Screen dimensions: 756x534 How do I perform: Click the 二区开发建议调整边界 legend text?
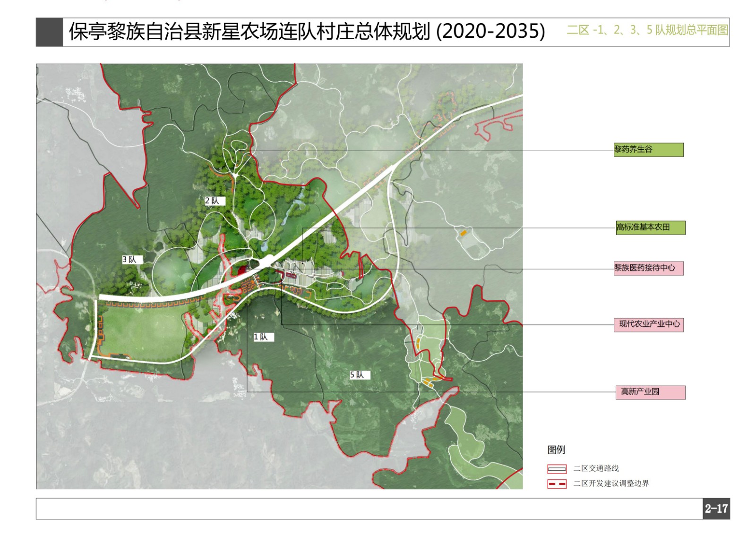pyautogui.click(x=611, y=483)
